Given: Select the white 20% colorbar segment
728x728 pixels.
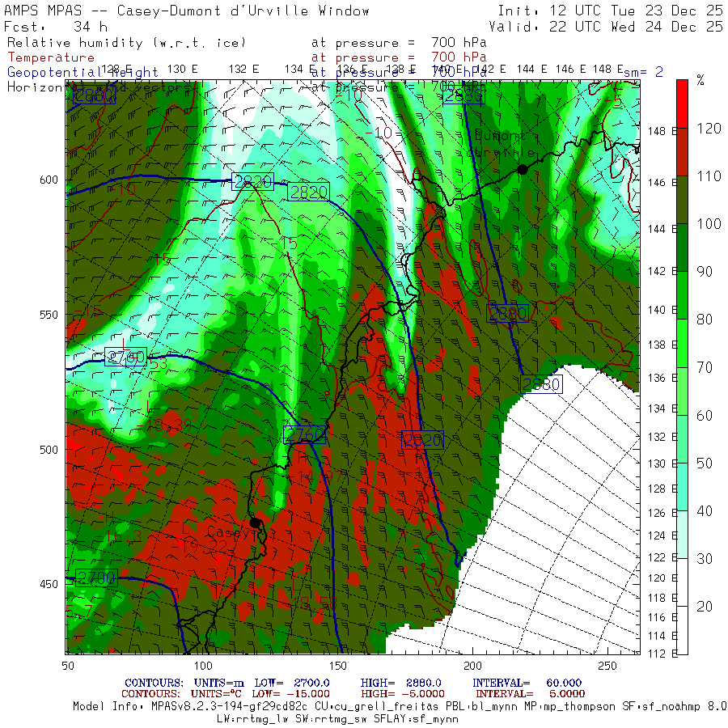Looking at the screenshot, I should [682, 582].
